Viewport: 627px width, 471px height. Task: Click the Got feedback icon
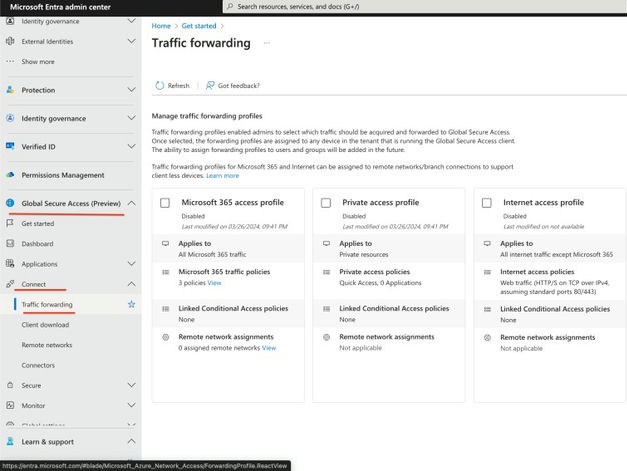(x=210, y=86)
